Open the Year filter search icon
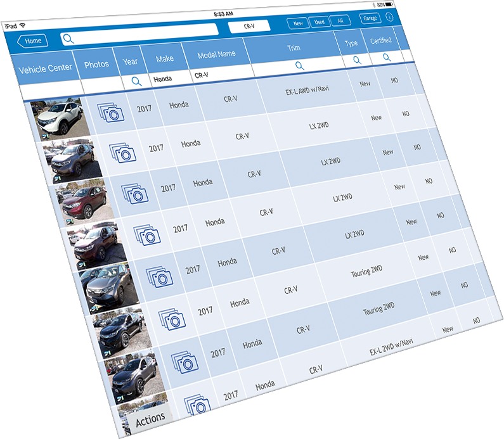The height and width of the screenshot is (439, 504). 136,81
